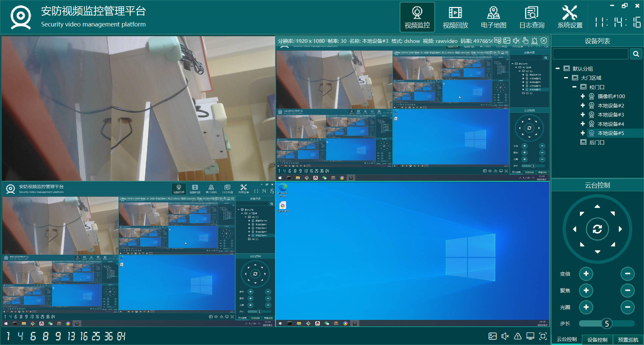
Task: Switch to 8-screen layout
Action: pyautogui.click(x=46, y=336)
